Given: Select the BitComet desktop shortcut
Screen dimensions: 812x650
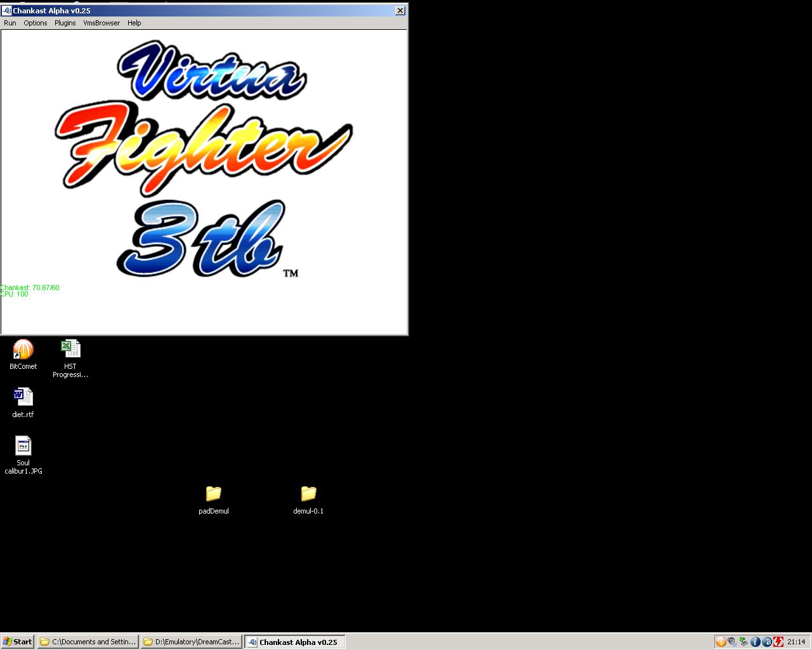Looking at the screenshot, I should [x=23, y=350].
